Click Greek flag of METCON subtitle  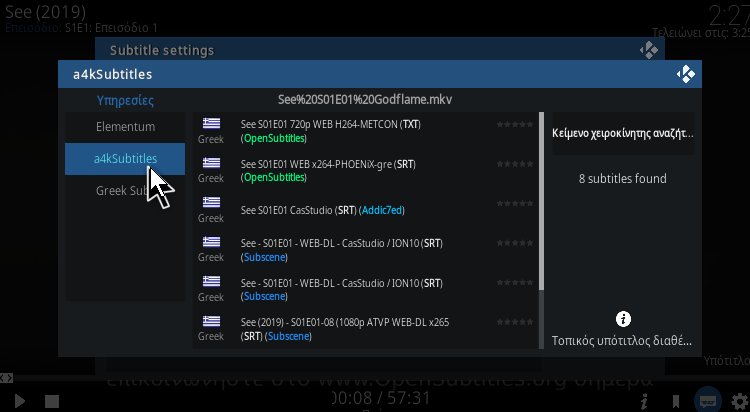pos(211,123)
